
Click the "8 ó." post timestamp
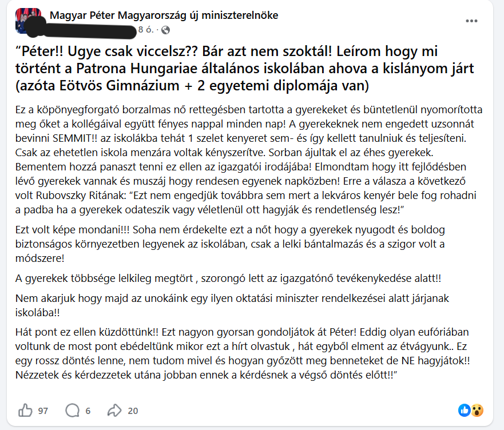tap(145, 29)
